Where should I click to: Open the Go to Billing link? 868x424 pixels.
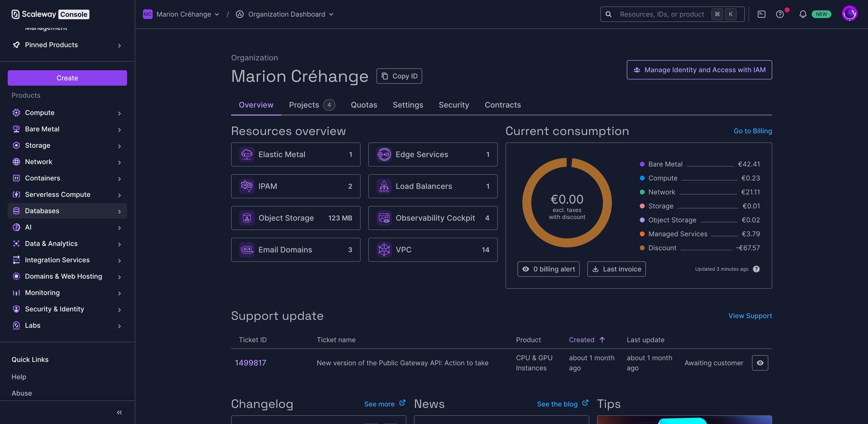pos(752,131)
